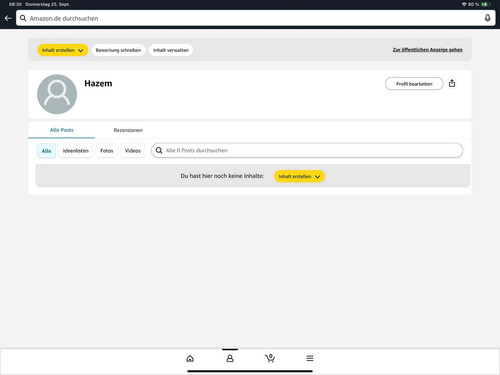
Task: Open 'Zur öffentlichen Anzeige gehen' link
Action: (x=427, y=50)
